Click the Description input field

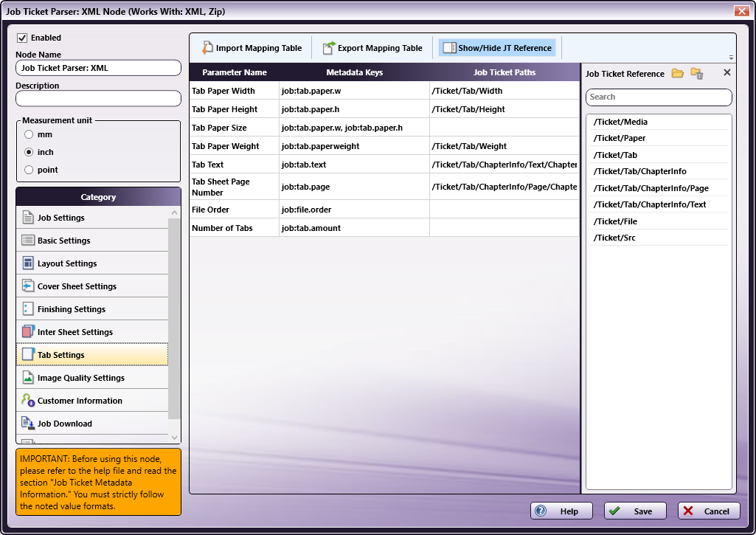point(98,99)
